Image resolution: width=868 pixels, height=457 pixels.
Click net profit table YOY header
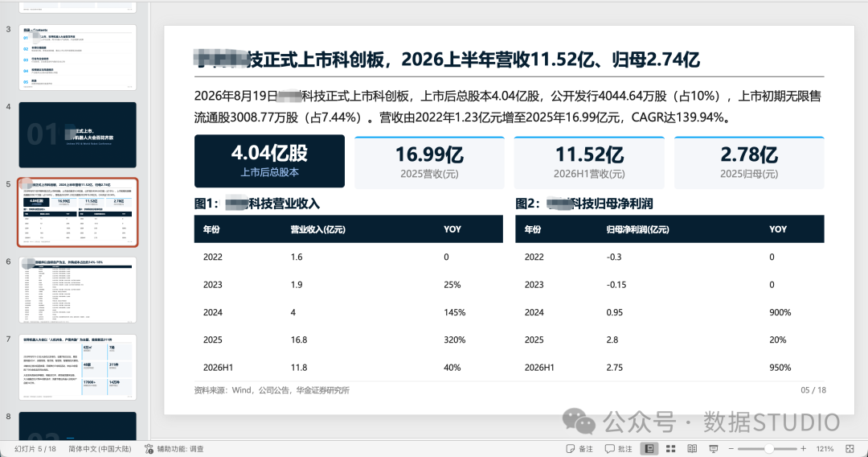pos(778,229)
